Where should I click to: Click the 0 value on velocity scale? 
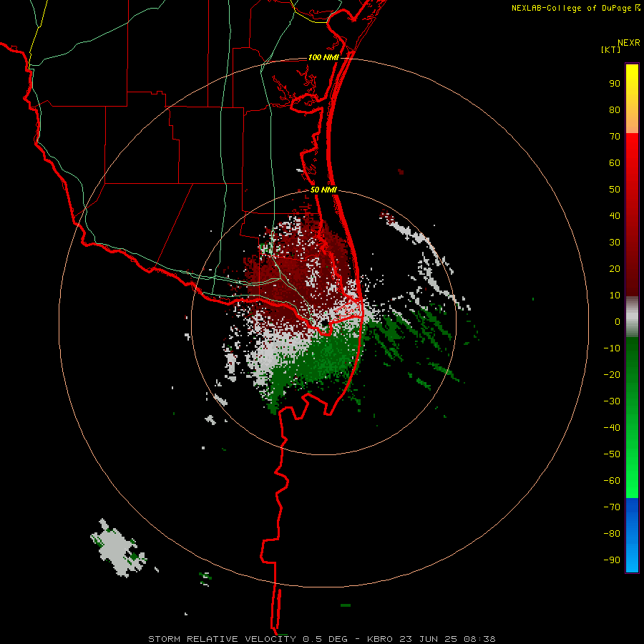tap(618, 322)
